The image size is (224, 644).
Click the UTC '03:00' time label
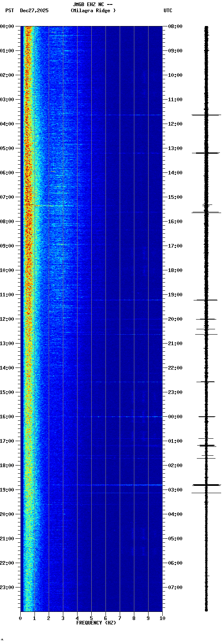[175, 490]
